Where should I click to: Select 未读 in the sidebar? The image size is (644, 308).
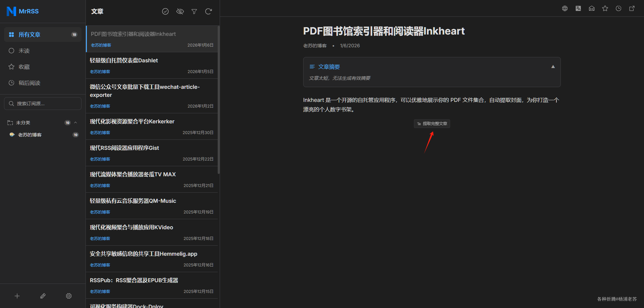[x=43, y=51]
